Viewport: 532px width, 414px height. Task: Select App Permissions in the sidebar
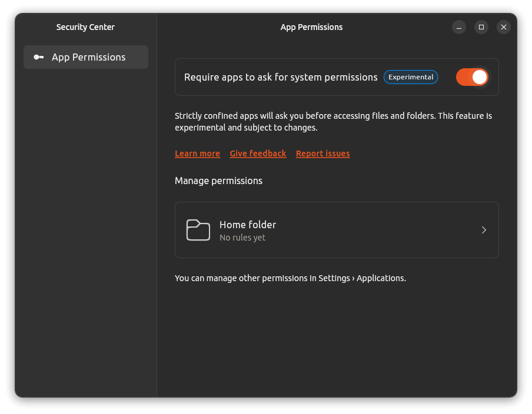pos(88,57)
